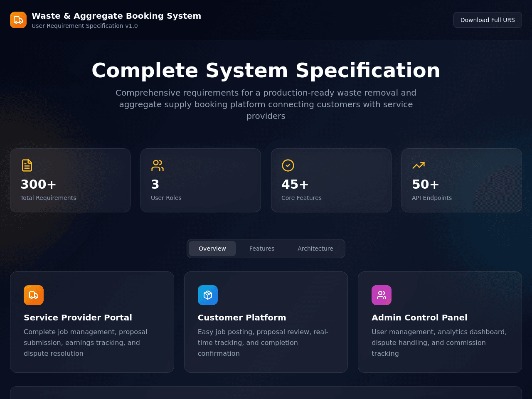Click the API Endpoints label
The height and width of the screenshot is (399, 532).
tap(432, 198)
